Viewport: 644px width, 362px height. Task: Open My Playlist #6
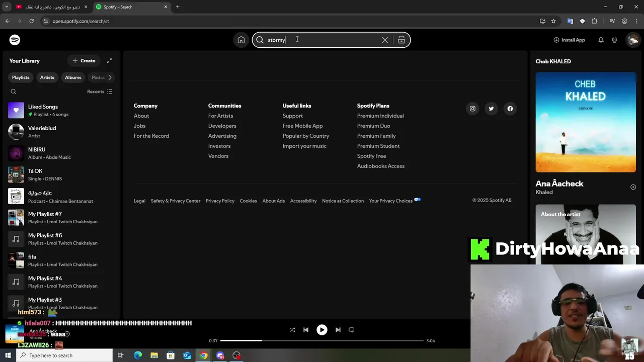click(x=60, y=239)
